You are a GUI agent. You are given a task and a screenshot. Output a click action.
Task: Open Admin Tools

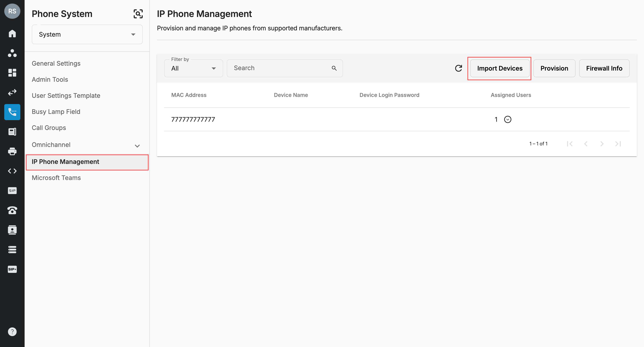point(50,79)
